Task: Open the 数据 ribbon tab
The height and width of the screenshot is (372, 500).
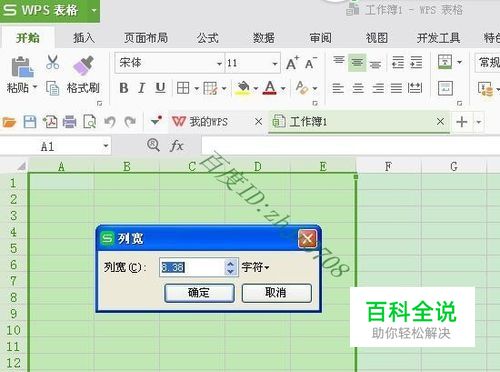Action: (263, 38)
